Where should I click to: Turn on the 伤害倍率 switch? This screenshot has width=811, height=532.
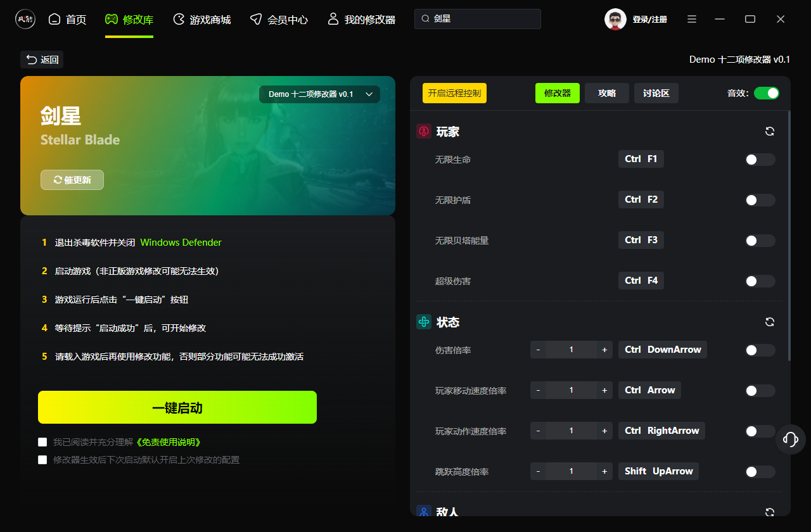click(x=760, y=350)
